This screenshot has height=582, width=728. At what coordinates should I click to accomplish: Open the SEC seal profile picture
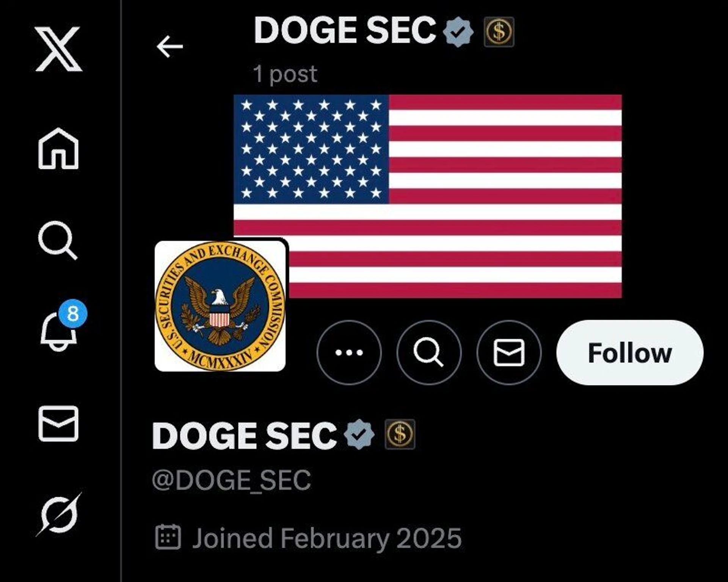pos(220,306)
